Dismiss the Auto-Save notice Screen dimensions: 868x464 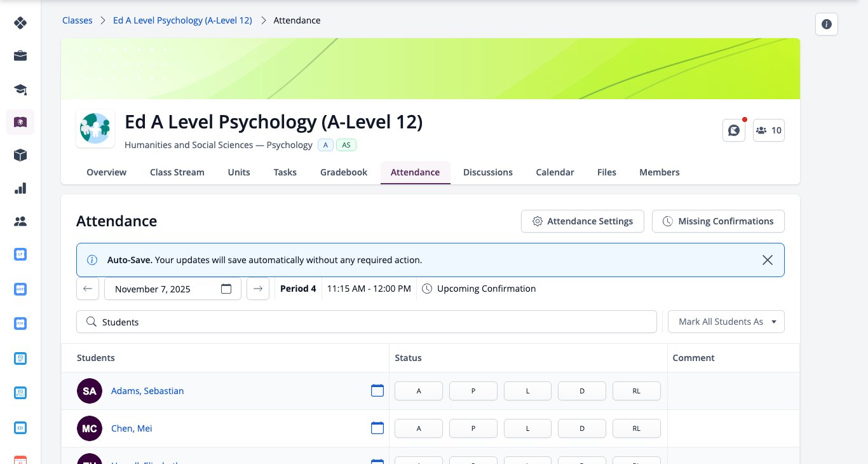768,260
